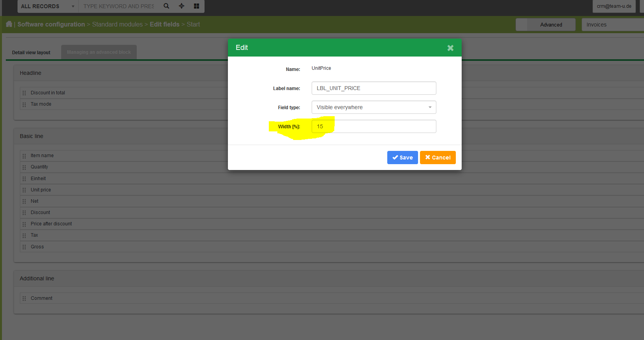Select the Item name field row
Viewport: 644px width, 340px height.
[332, 156]
